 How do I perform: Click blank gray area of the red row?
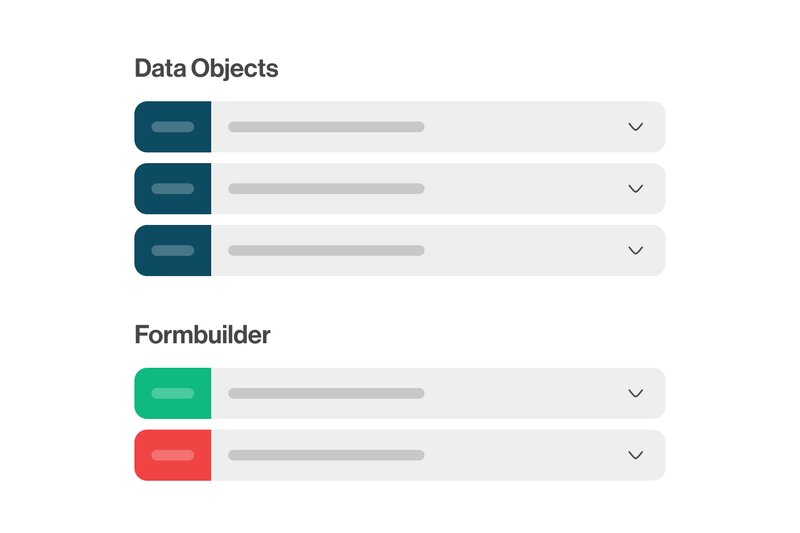click(x=520, y=455)
